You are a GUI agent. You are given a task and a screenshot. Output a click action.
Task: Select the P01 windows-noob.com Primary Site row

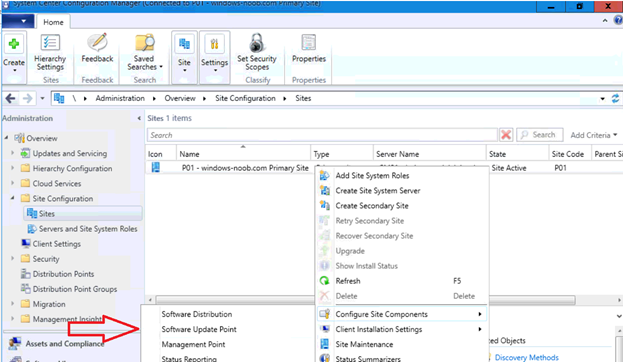[x=245, y=168]
